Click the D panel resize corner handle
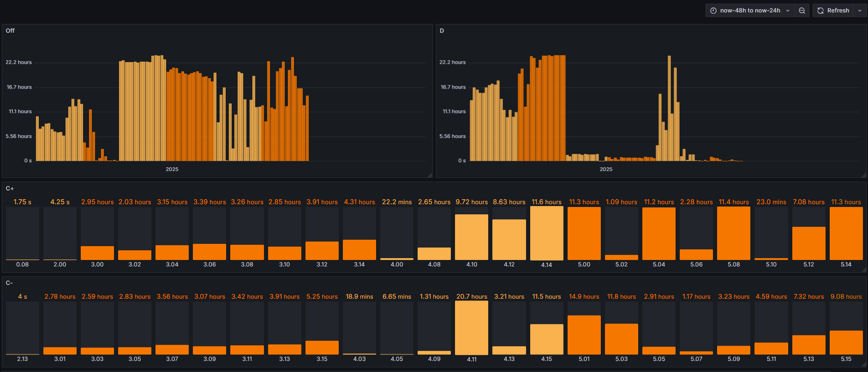The width and height of the screenshot is (868, 372). (864, 175)
